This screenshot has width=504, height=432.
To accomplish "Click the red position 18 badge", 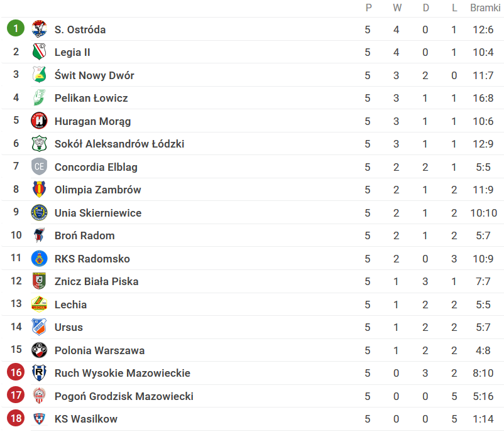I will click(x=16, y=418).
